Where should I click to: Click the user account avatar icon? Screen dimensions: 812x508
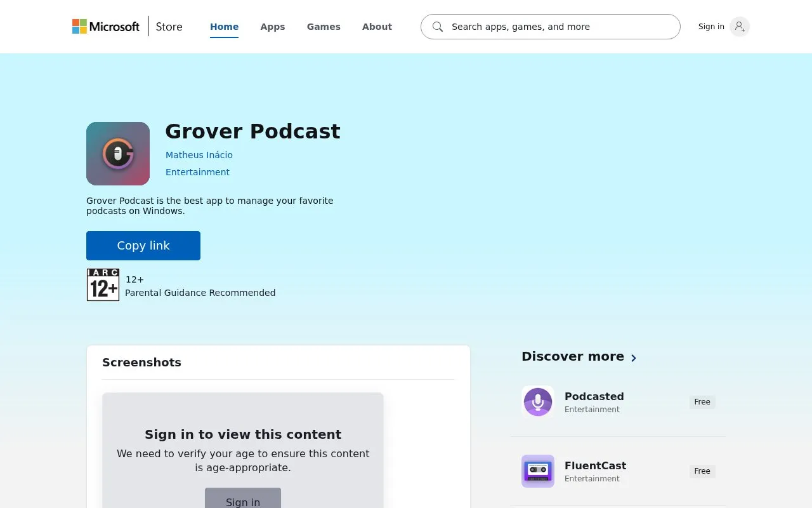coord(740,27)
